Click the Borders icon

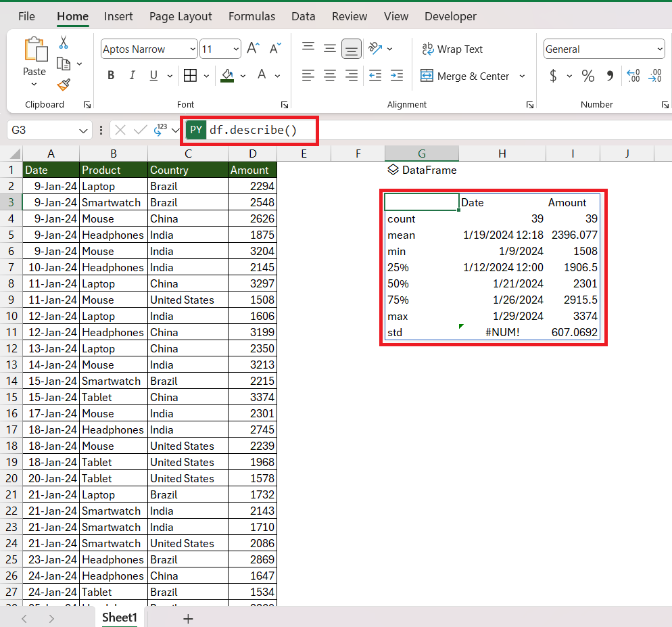(190, 76)
